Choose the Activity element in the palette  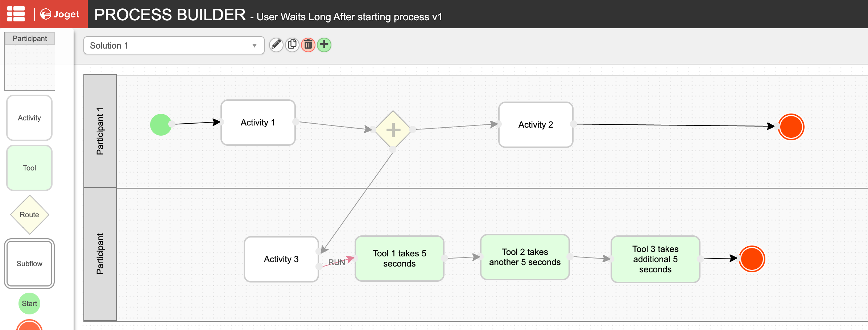pos(29,118)
